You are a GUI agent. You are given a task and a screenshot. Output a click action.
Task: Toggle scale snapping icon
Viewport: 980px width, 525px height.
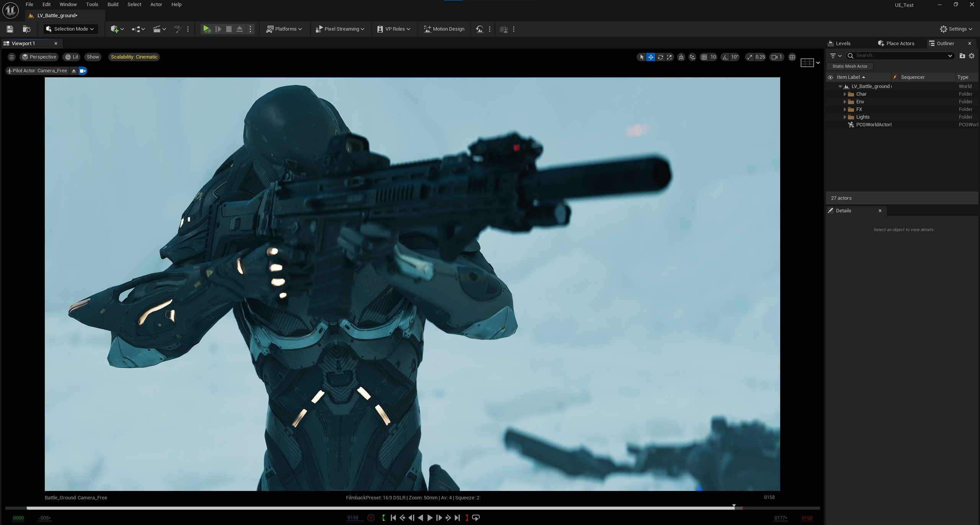point(749,57)
